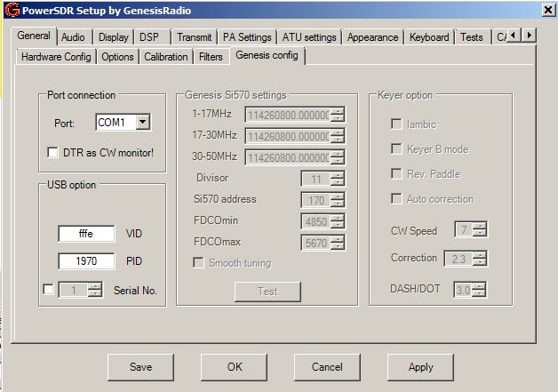This screenshot has height=392, width=558.
Task: Toggle the Iambic checkbox
Action: click(396, 124)
